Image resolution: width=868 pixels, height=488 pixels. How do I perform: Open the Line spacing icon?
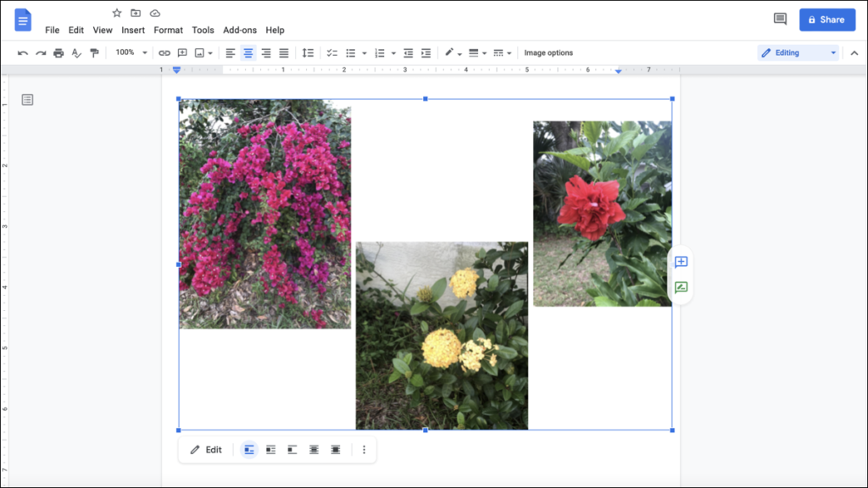[x=308, y=53]
